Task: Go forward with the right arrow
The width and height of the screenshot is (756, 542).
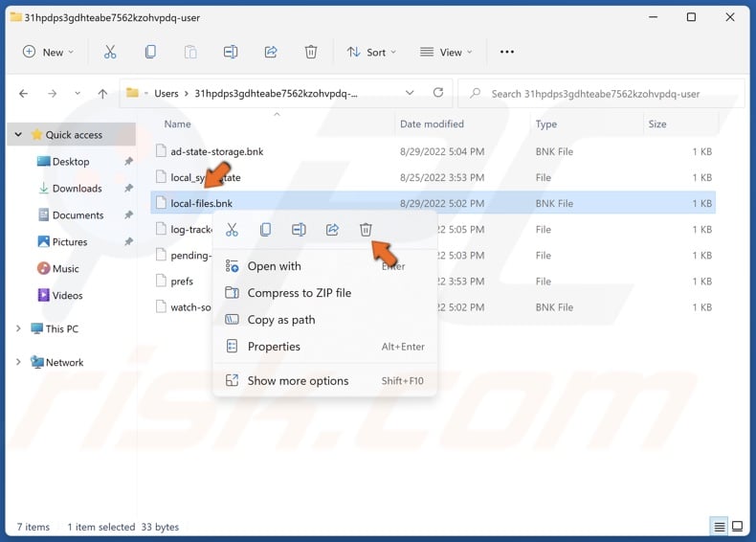Action: [52, 94]
